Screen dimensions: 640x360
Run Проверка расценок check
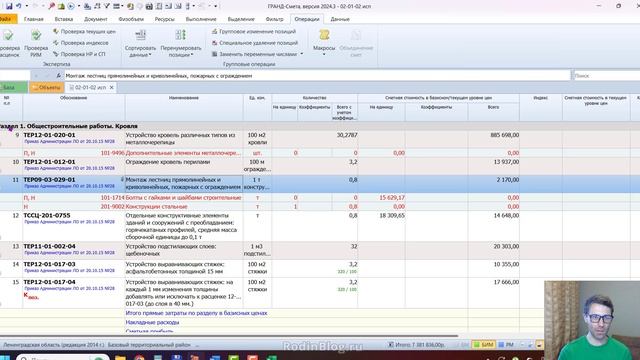8,43
